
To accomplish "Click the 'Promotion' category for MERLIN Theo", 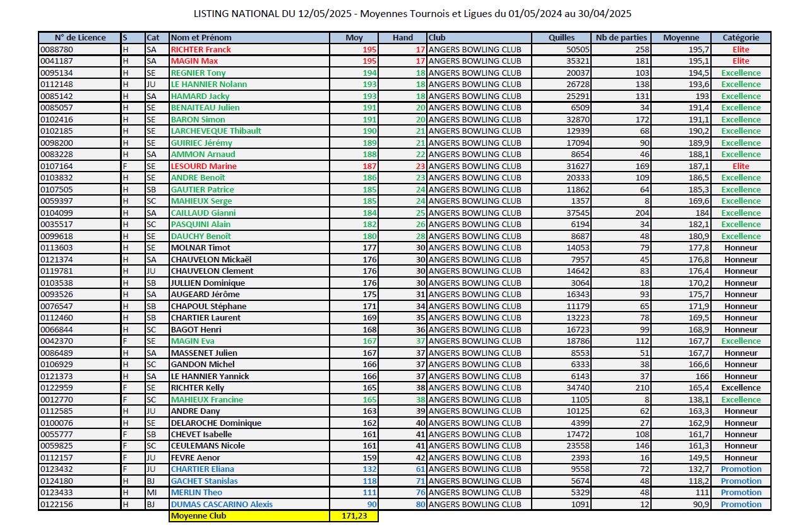I will click(x=741, y=492).
